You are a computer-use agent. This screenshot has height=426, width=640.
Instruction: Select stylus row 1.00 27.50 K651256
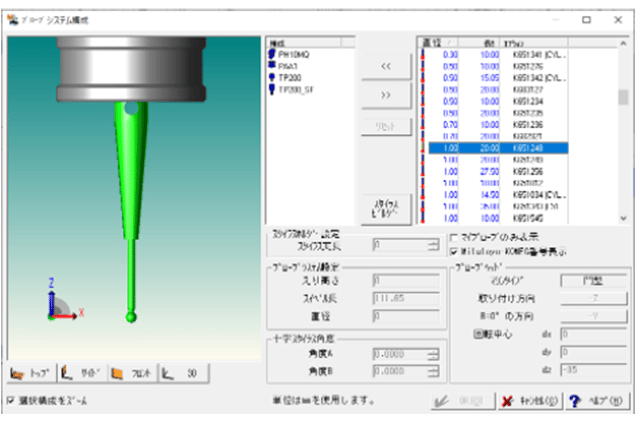(x=493, y=171)
